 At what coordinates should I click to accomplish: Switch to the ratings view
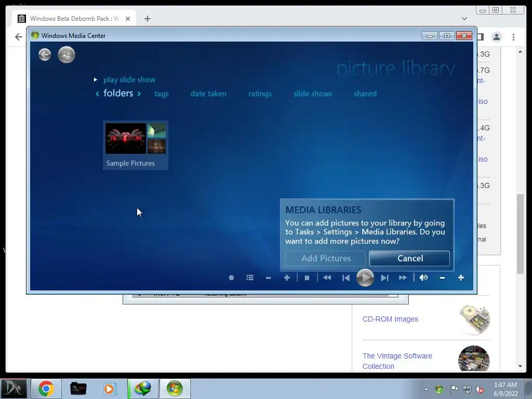click(x=260, y=94)
